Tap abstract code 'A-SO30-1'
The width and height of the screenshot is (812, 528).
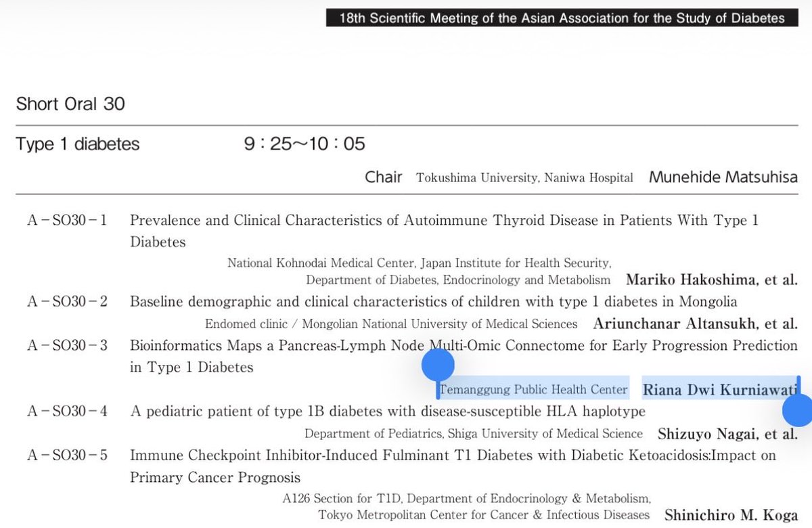pyautogui.click(x=67, y=221)
